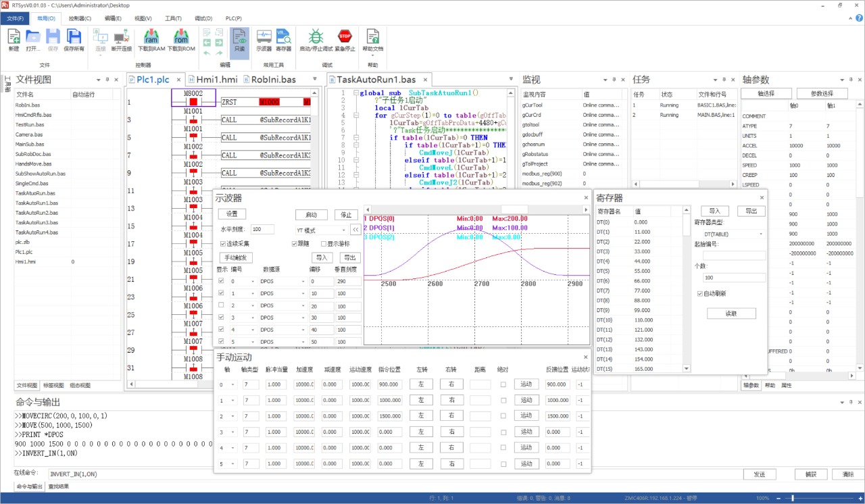The image size is (865, 504).
Task: Toggle 自动刷新 checkbox in register window
Action: click(x=700, y=294)
